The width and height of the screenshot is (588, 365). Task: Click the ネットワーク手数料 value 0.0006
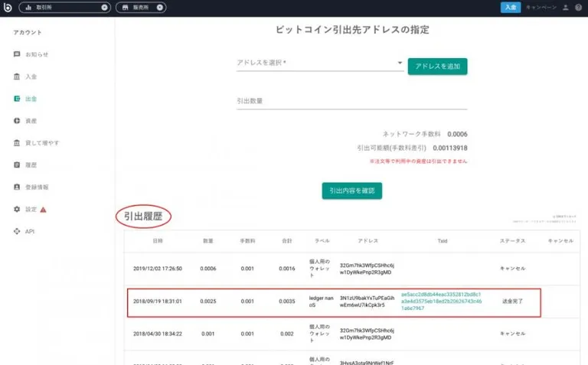[457, 134]
